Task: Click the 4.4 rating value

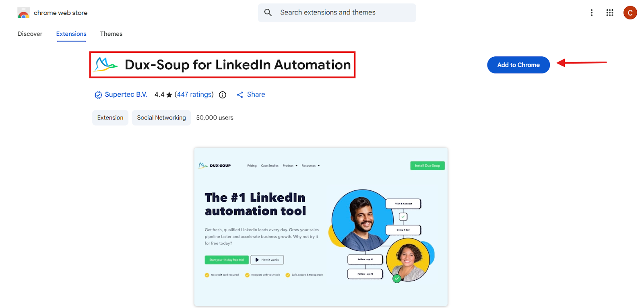Action: (159, 94)
